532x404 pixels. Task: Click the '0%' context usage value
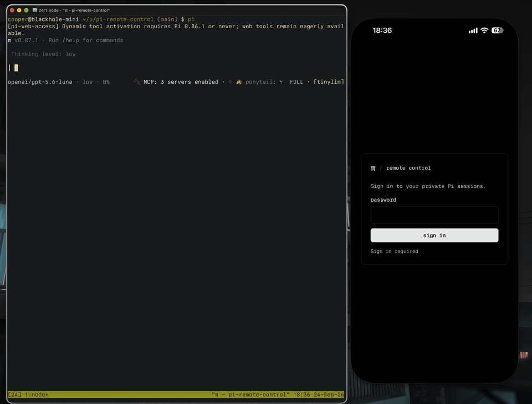click(x=106, y=82)
